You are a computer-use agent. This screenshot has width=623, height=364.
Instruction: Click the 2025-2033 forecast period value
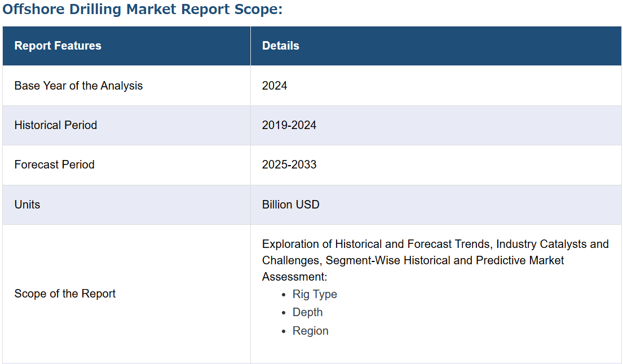point(289,165)
